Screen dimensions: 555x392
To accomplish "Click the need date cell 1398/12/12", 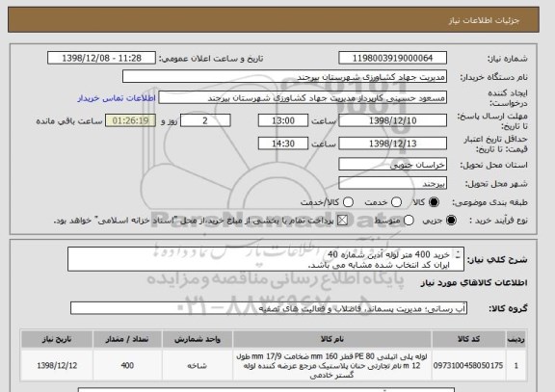I will [x=57, y=365].
